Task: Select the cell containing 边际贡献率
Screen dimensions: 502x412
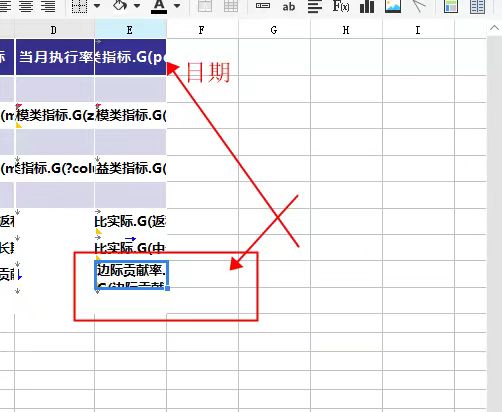Action: click(x=131, y=275)
